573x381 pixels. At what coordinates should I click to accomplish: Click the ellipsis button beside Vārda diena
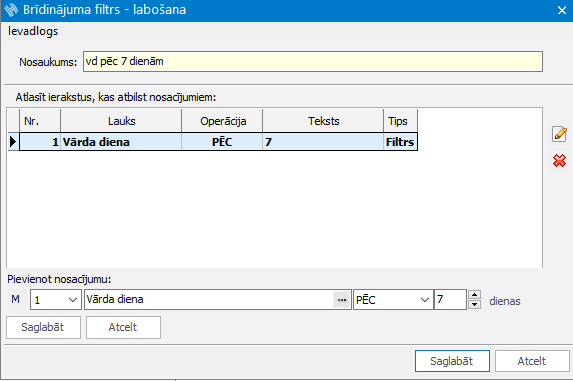click(x=342, y=300)
